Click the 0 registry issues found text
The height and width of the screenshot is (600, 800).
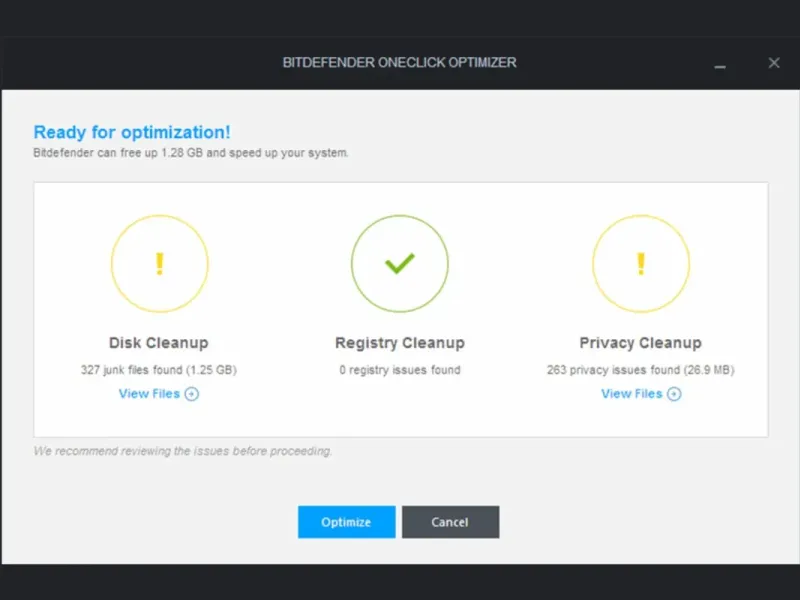pos(400,370)
